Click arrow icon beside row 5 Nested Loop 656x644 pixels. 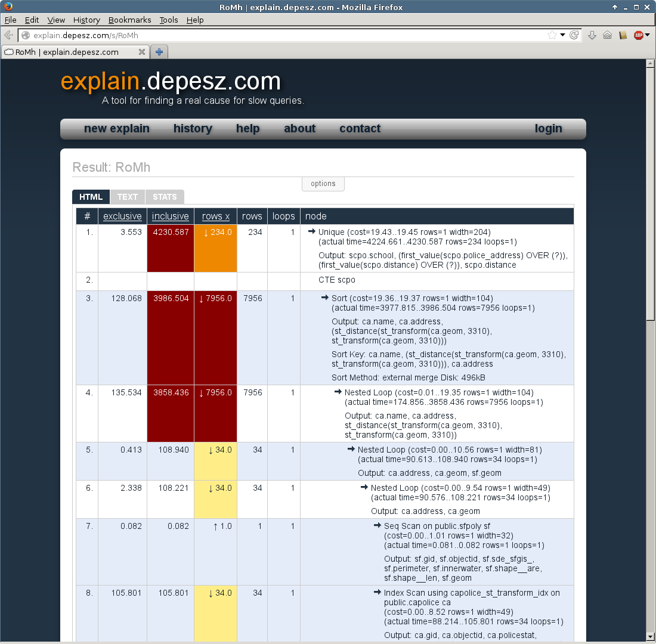351,449
